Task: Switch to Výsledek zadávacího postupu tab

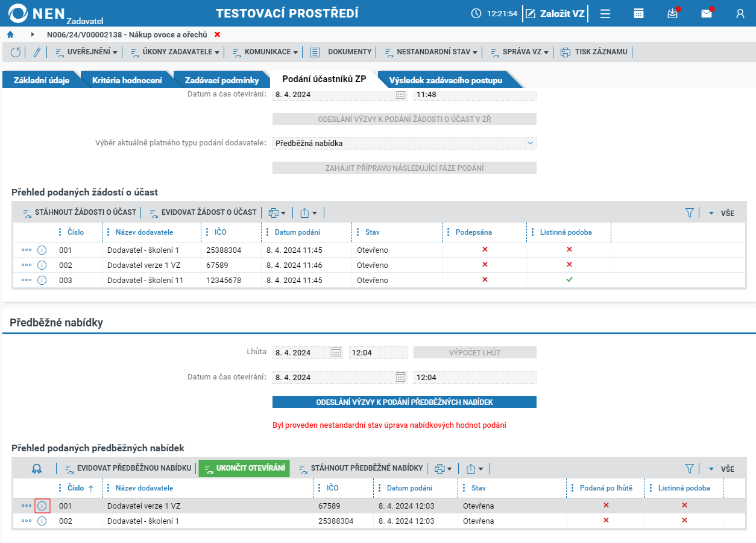Action: click(446, 80)
